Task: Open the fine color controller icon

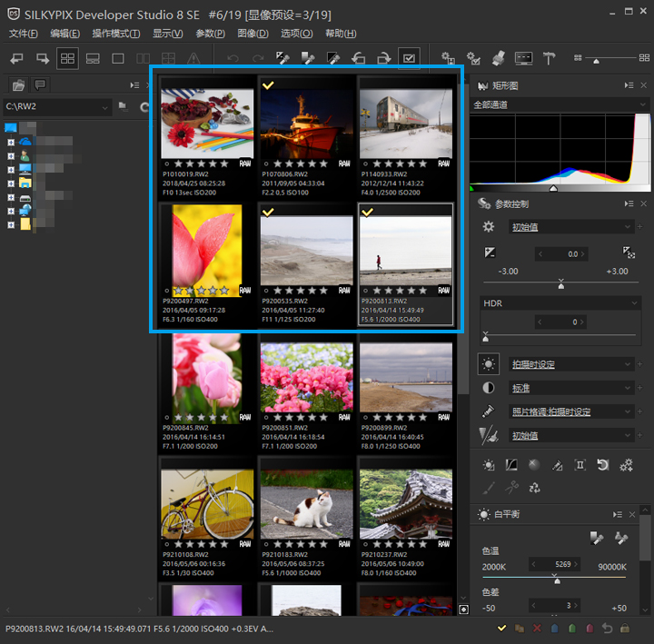Action: (557, 465)
